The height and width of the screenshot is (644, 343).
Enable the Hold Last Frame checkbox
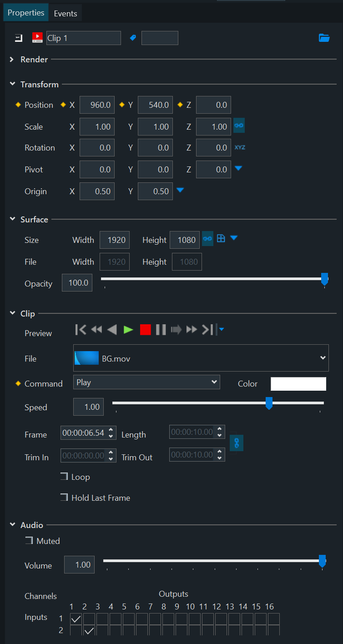coord(64,498)
